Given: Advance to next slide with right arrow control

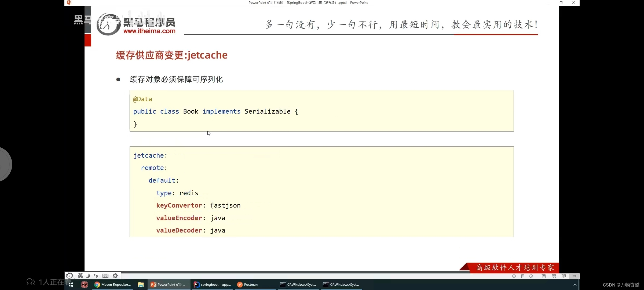Looking at the screenshot, I should click(x=531, y=276).
